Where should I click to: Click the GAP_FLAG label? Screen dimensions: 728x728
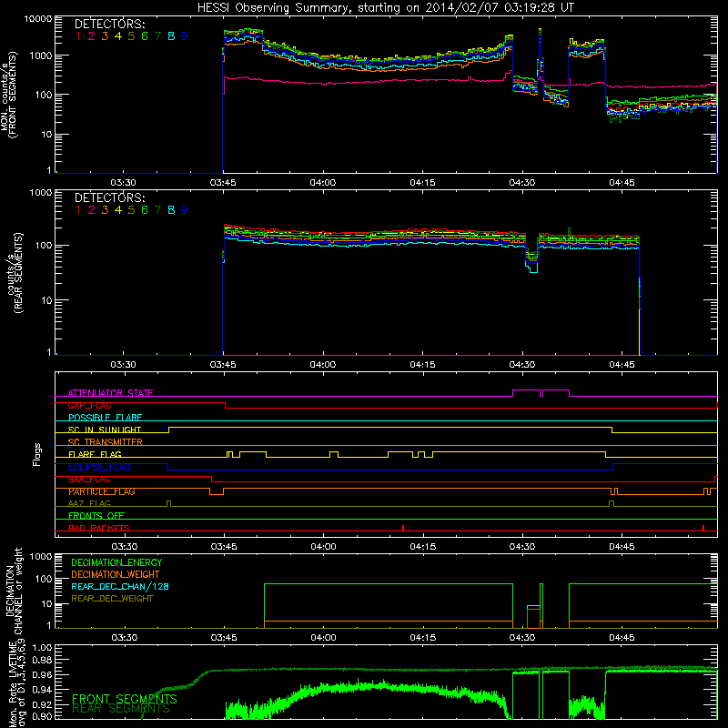pyautogui.click(x=89, y=405)
